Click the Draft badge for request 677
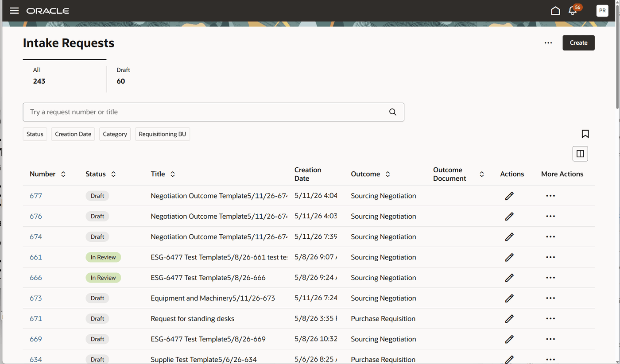Viewport: 620px width, 364px height. click(97, 196)
